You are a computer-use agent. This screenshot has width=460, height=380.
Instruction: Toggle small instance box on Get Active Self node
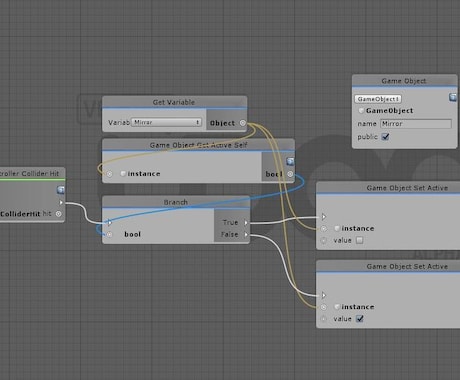(x=123, y=173)
